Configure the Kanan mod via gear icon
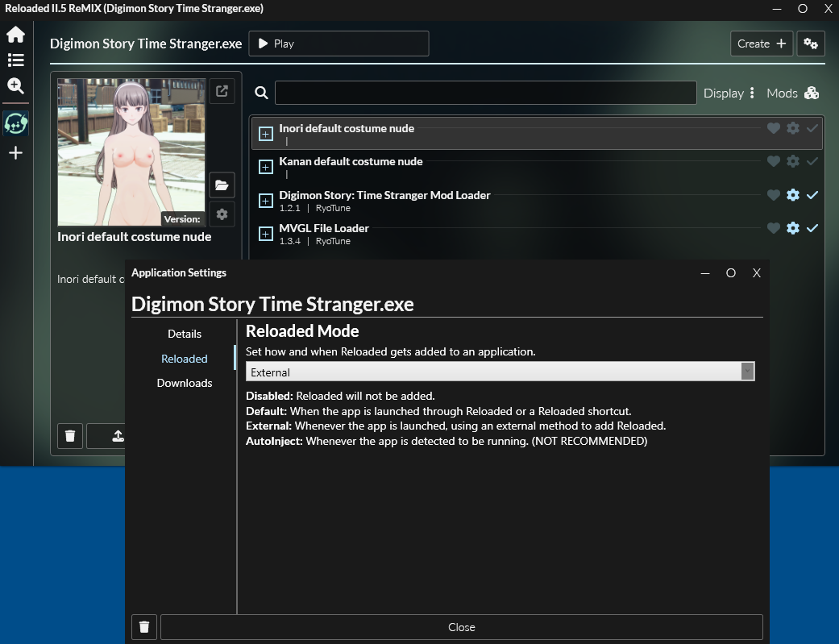Screen dimensions: 839x644 click(x=793, y=161)
